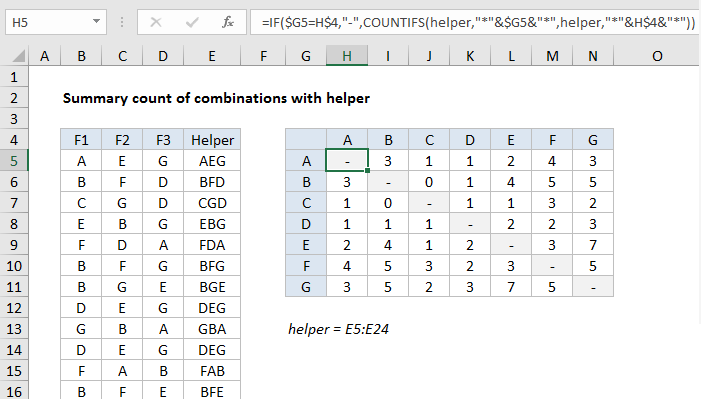Viewport: 701px width, 399px height.
Task: Click helper cell BFG
Action: (212, 266)
